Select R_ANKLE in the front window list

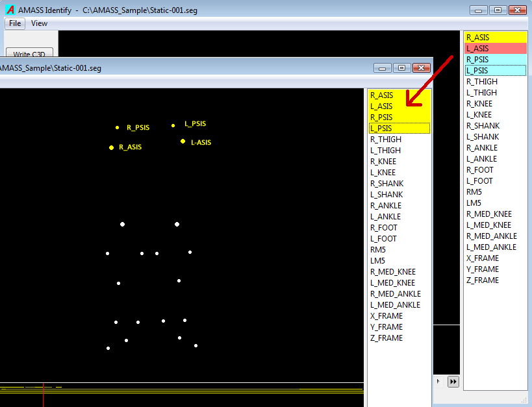[399, 205]
